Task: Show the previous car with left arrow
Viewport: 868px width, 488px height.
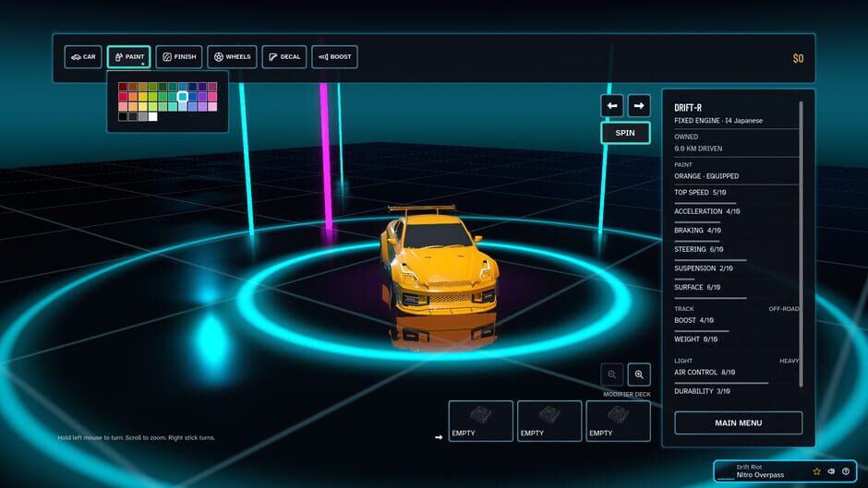Action: point(611,106)
